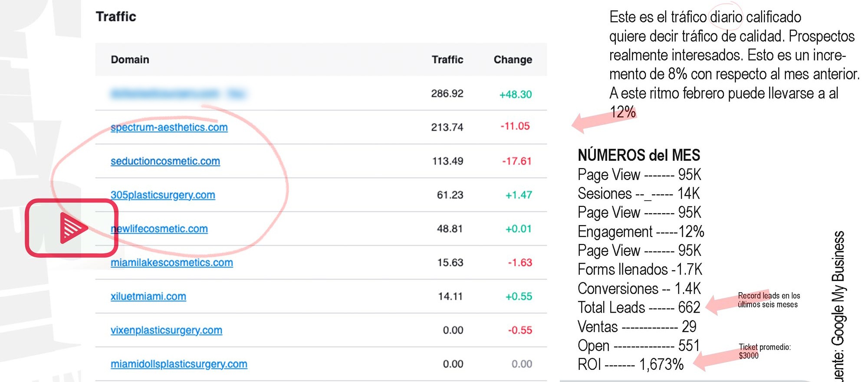
Task: Visit 305plasticsurgery.com domain link
Action: pos(163,195)
